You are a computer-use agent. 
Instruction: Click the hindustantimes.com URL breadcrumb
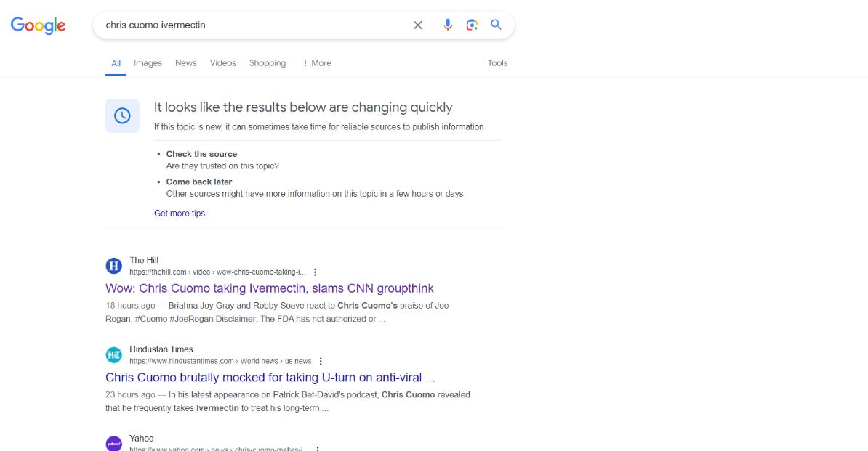220,361
